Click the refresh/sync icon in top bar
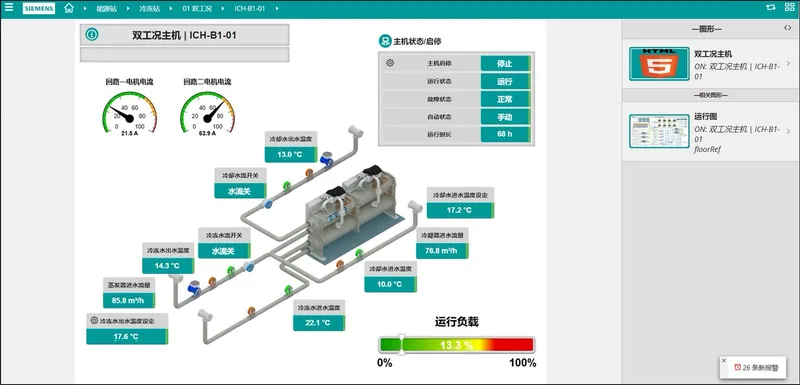Image resolution: width=800 pixels, height=385 pixels. coord(770,8)
